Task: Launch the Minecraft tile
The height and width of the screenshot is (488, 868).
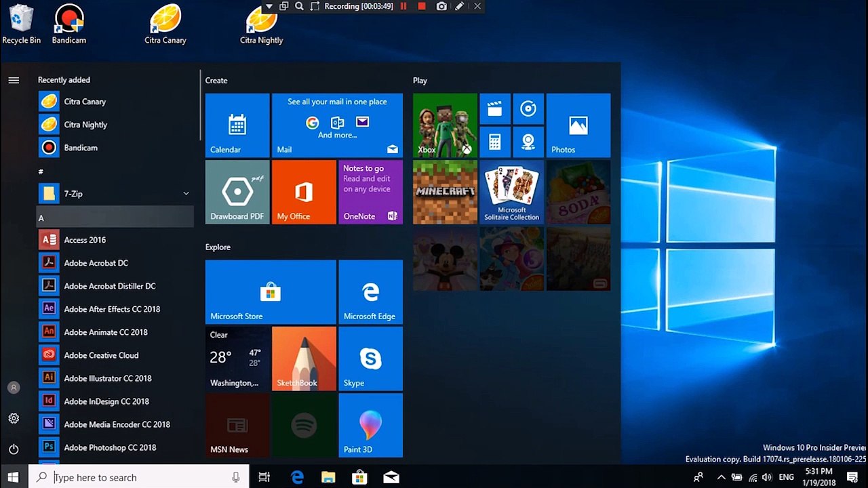Action: (445, 192)
